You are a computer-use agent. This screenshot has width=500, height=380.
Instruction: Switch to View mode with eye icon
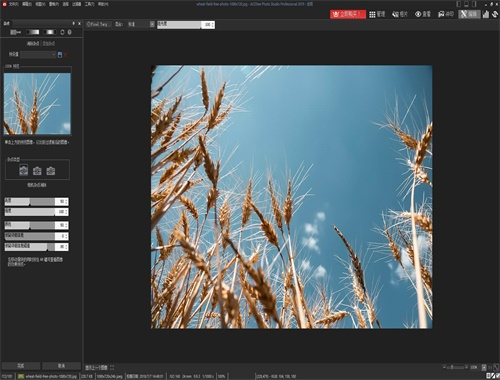point(423,14)
